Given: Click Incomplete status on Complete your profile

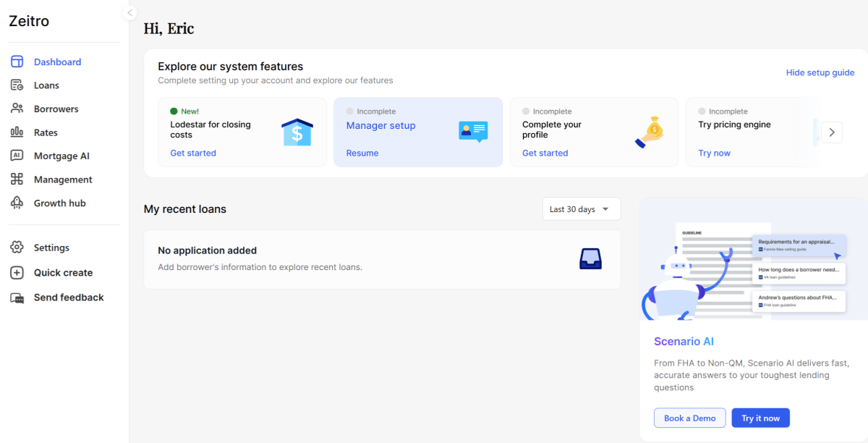Looking at the screenshot, I should click(547, 111).
